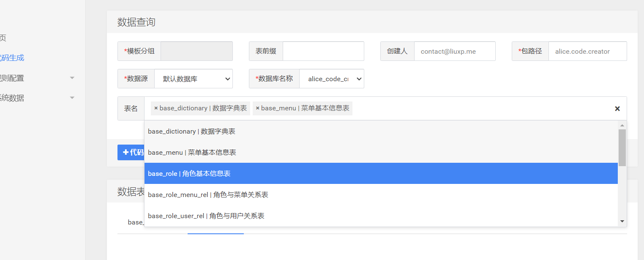Click the 模板分组 input field
Viewport: 644px width, 260px height.
click(x=197, y=51)
